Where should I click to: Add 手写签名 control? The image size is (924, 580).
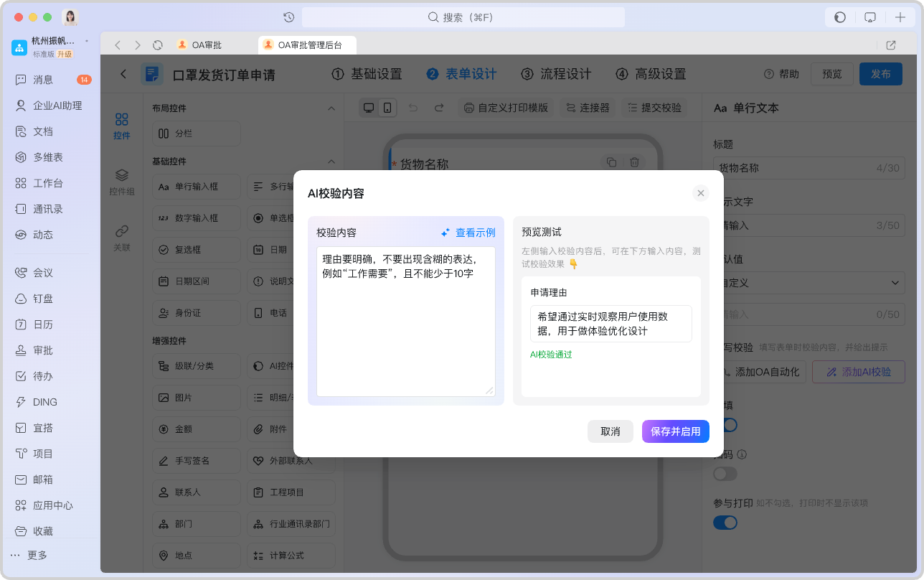(197, 461)
